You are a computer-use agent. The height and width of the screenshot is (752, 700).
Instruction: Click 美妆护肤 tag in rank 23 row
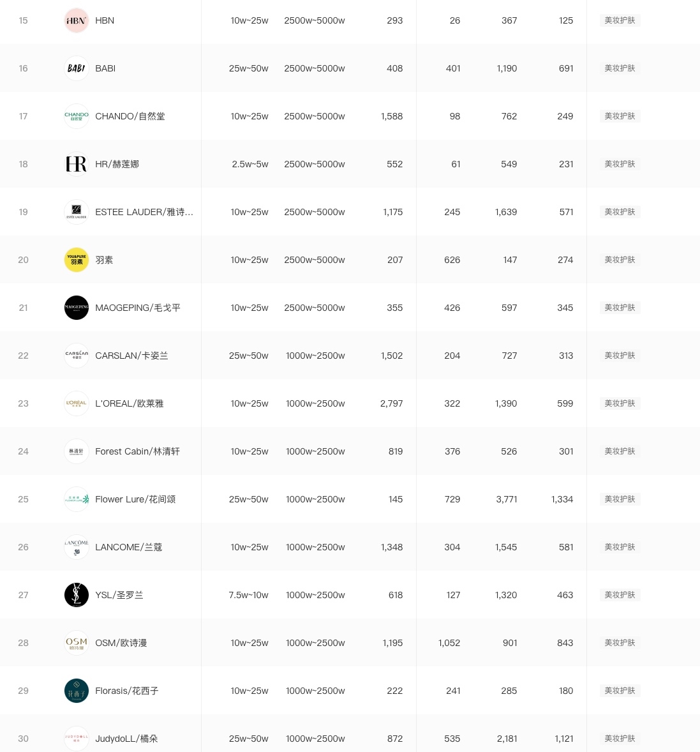click(620, 403)
